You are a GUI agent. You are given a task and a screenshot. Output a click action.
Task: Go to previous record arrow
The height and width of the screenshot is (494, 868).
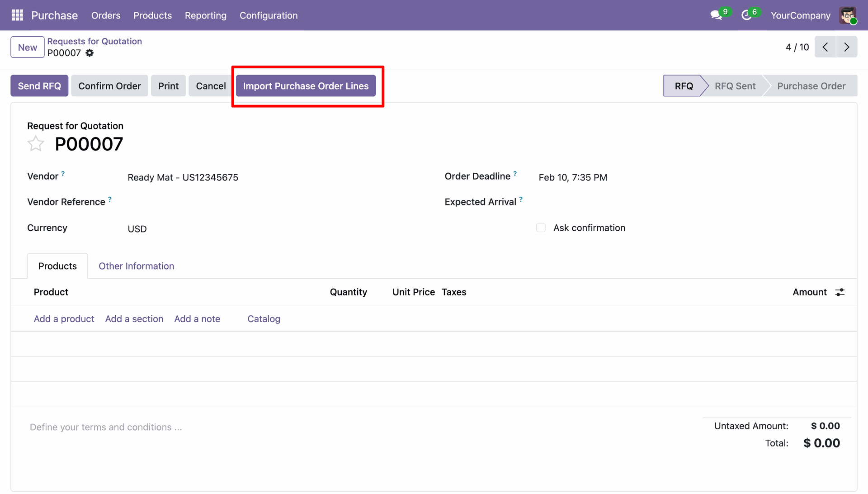coord(825,47)
